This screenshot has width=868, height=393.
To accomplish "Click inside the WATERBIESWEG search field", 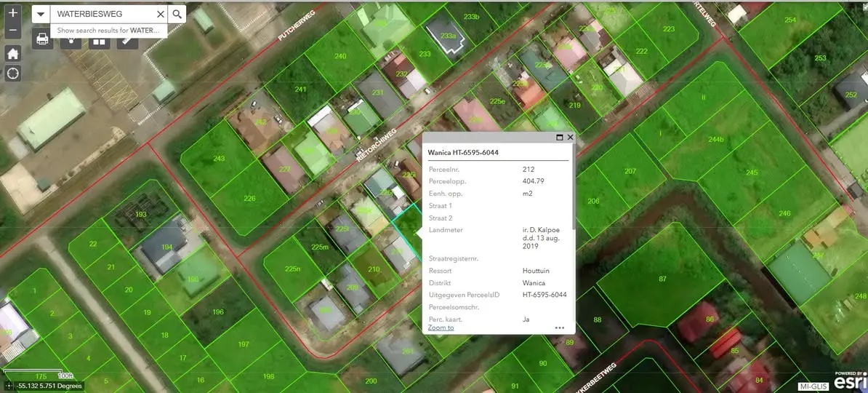I will click(x=102, y=15).
